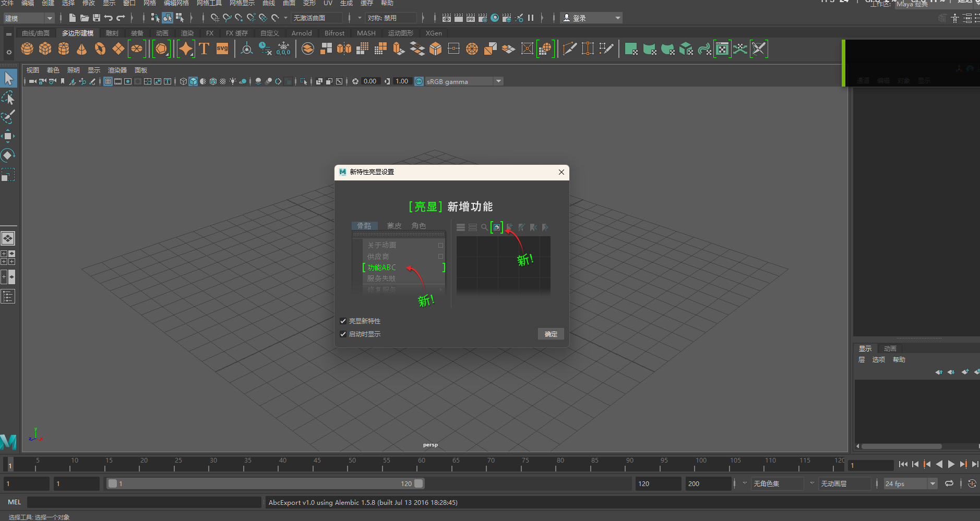This screenshot has height=521, width=980.
Task: Open the 24 fps dropdown
Action: coord(933,483)
